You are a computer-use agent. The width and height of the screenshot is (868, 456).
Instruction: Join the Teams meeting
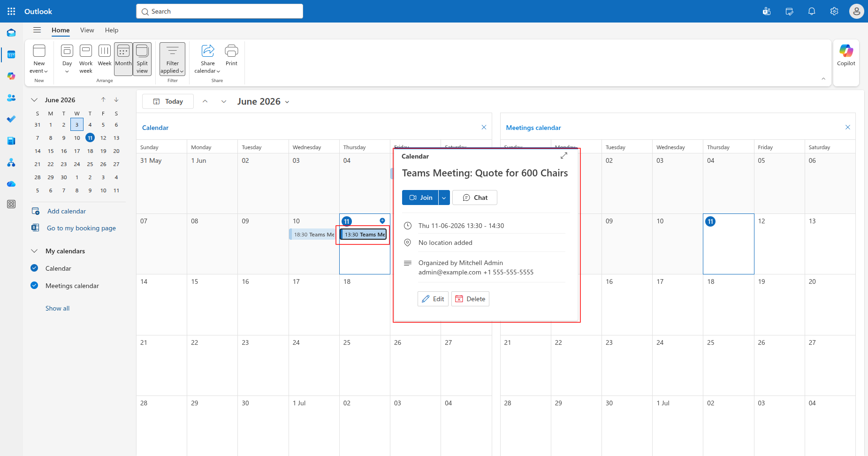coord(420,198)
